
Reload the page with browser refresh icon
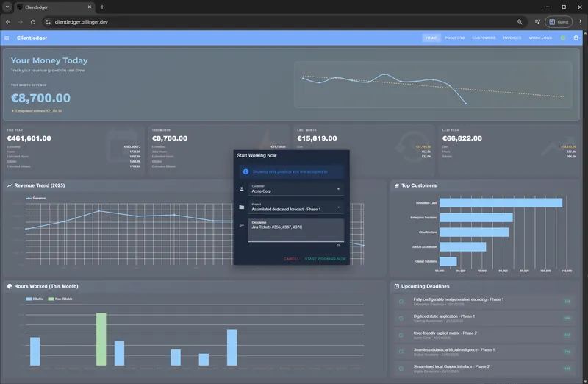[33, 22]
